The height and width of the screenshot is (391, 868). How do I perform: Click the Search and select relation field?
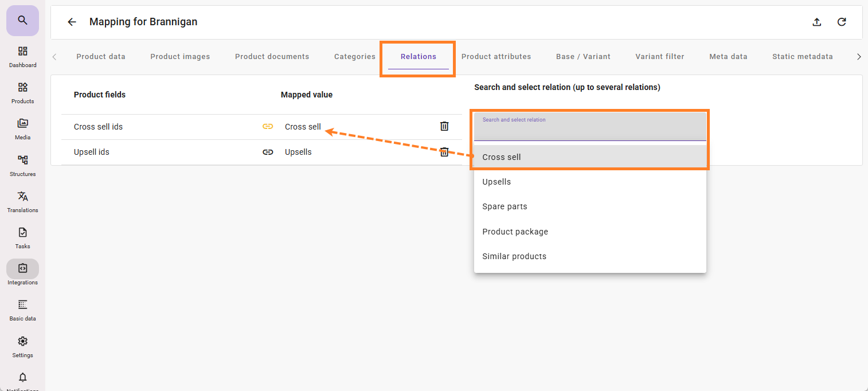589,127
